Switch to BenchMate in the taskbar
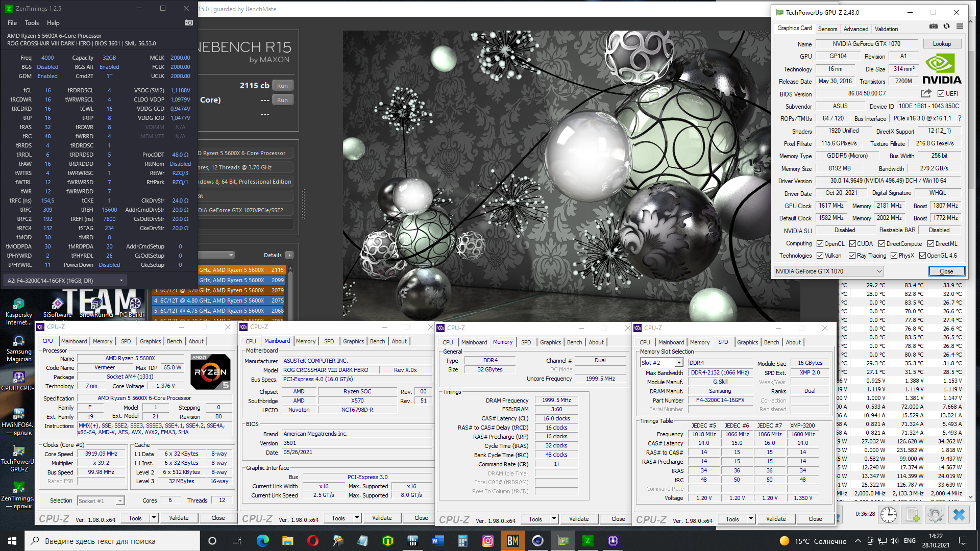Image resolution: width=980 pixels, height=551 pixels. (x=513, y=541)
